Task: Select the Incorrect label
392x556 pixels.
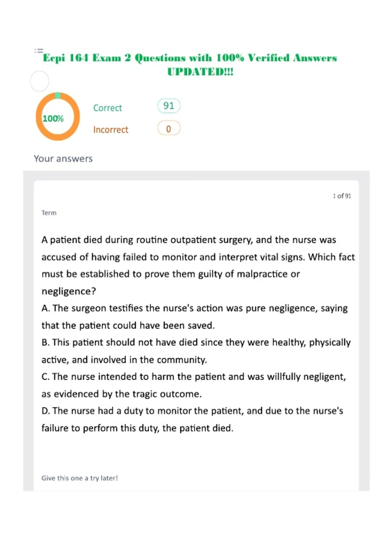Action: (111, 130)
